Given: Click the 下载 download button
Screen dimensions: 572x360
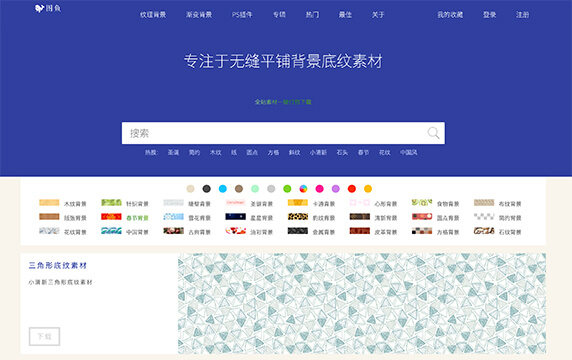Looking at the screenshot, I should pyautogui.click(x=45, y=336).
